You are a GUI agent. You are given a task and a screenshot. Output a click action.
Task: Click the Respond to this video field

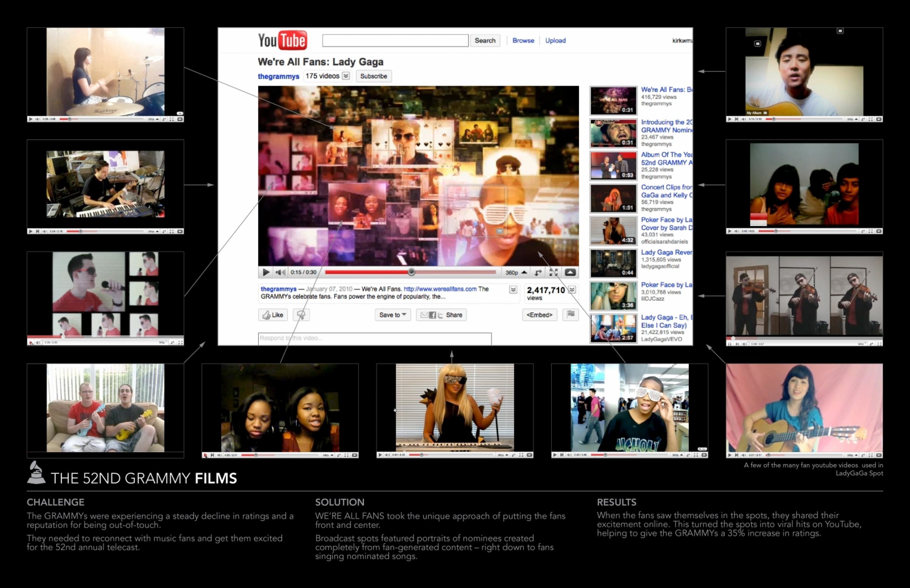(375, 338)
